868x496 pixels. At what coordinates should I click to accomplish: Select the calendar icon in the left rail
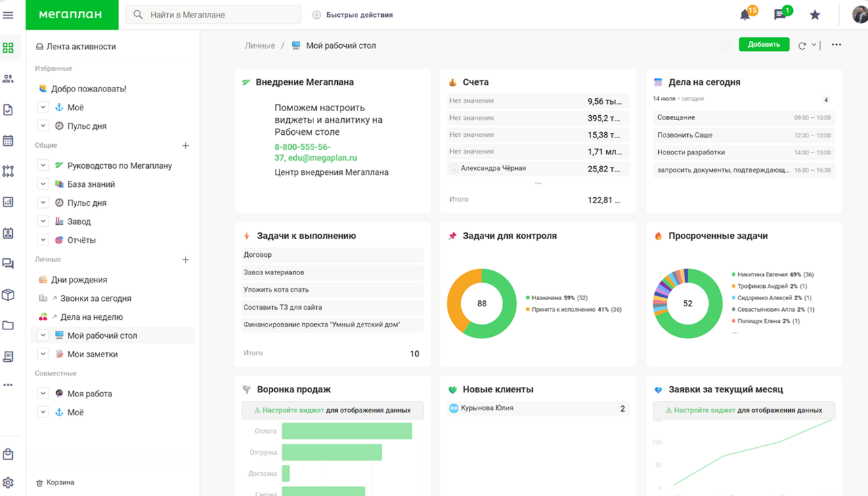(x=9, y=140)
